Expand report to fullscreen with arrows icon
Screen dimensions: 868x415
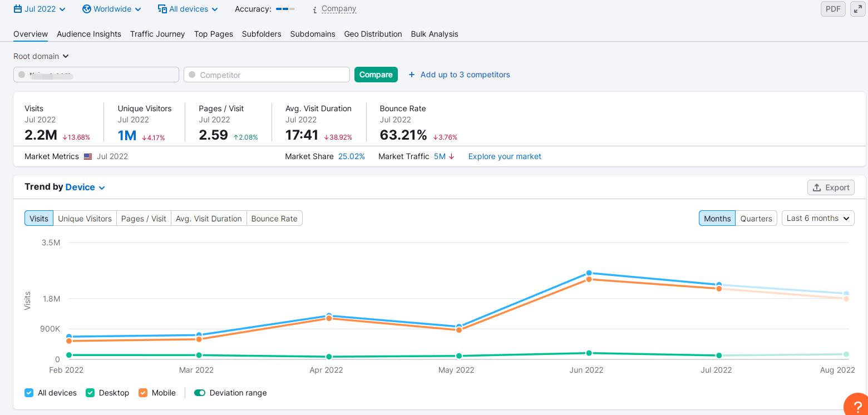coord(857,9)
